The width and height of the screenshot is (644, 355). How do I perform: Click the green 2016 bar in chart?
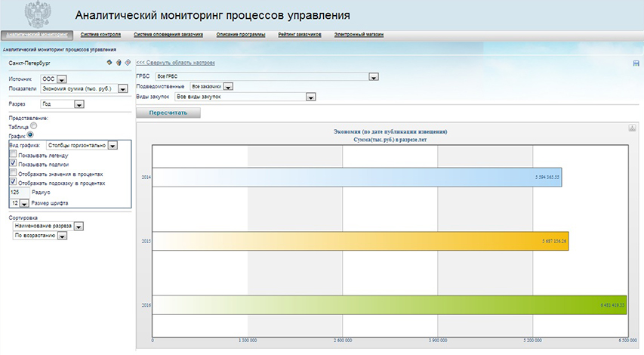[389, 305]
